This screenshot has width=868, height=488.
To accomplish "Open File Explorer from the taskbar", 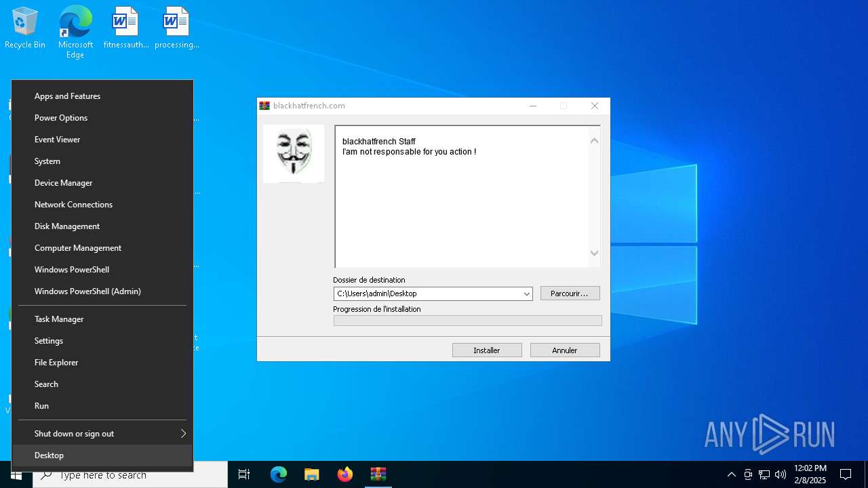I will [x=312, y=474].
